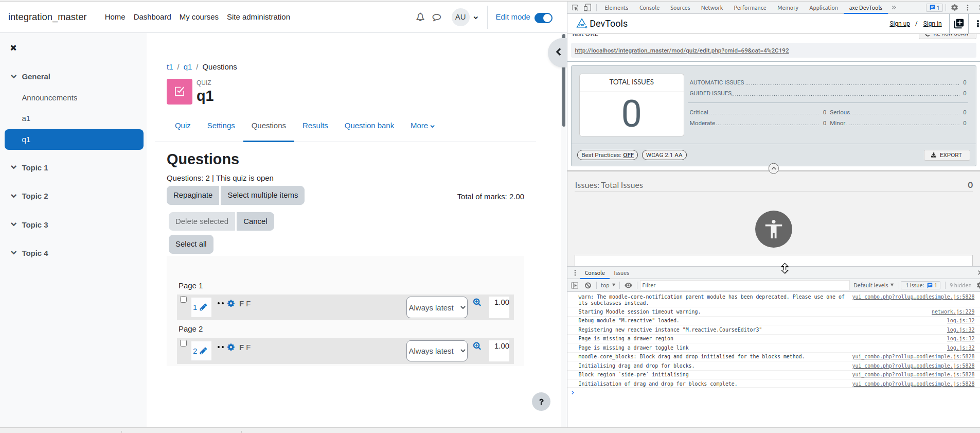Expand Topic 3 in course index

pos(14,224)
